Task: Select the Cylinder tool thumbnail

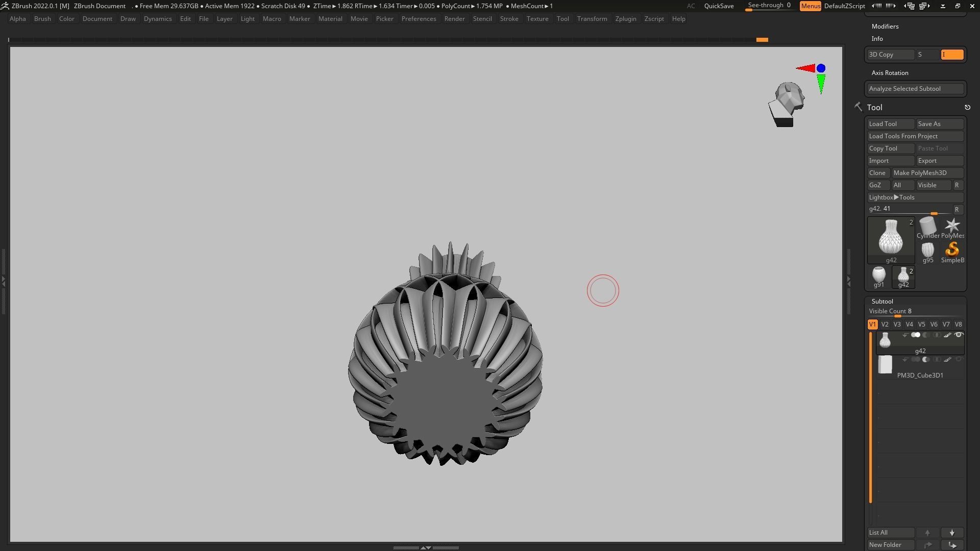Action: coord(927,226)
